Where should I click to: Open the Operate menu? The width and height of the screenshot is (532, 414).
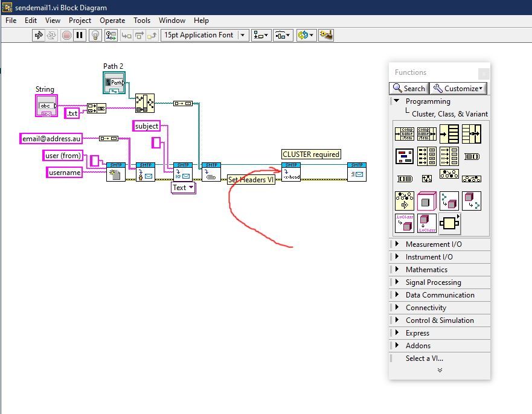pos(112,21)
